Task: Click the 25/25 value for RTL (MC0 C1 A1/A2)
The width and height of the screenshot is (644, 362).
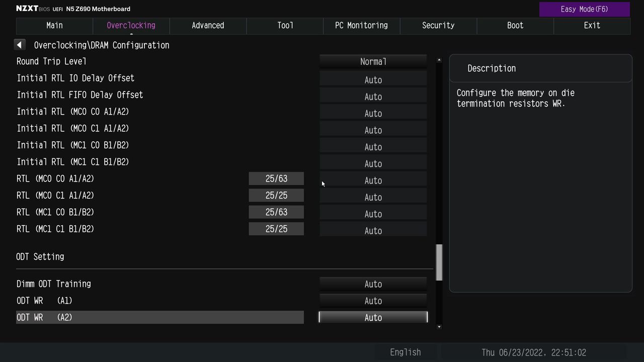Action: point(276,196)
